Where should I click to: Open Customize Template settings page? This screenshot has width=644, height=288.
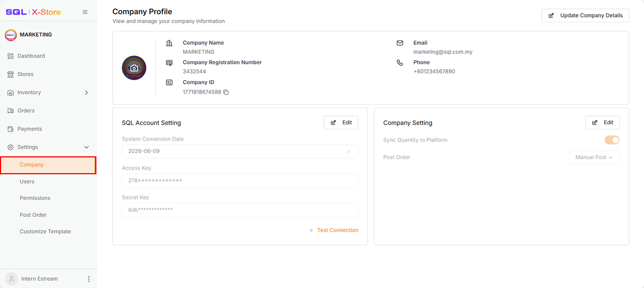(x=45, y=232)
